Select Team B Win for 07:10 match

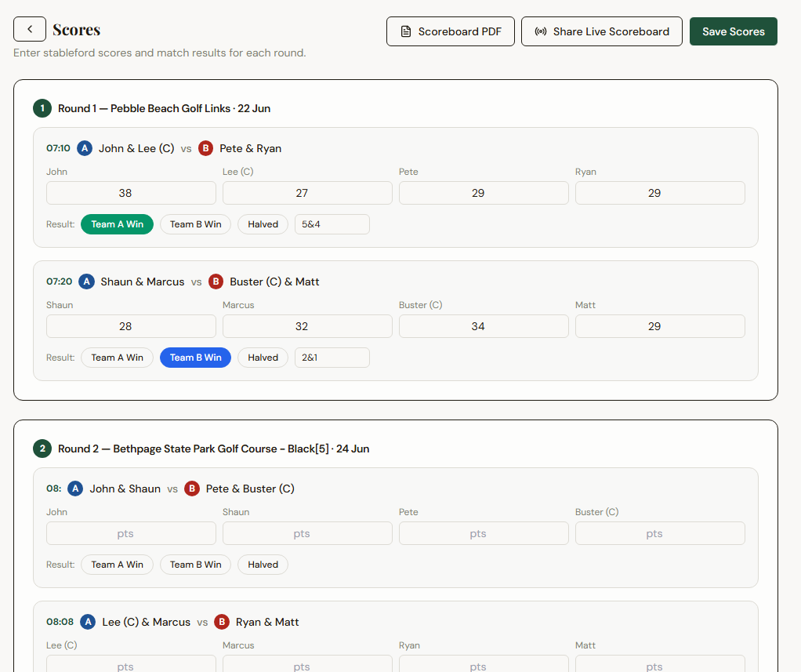point(196,224)
